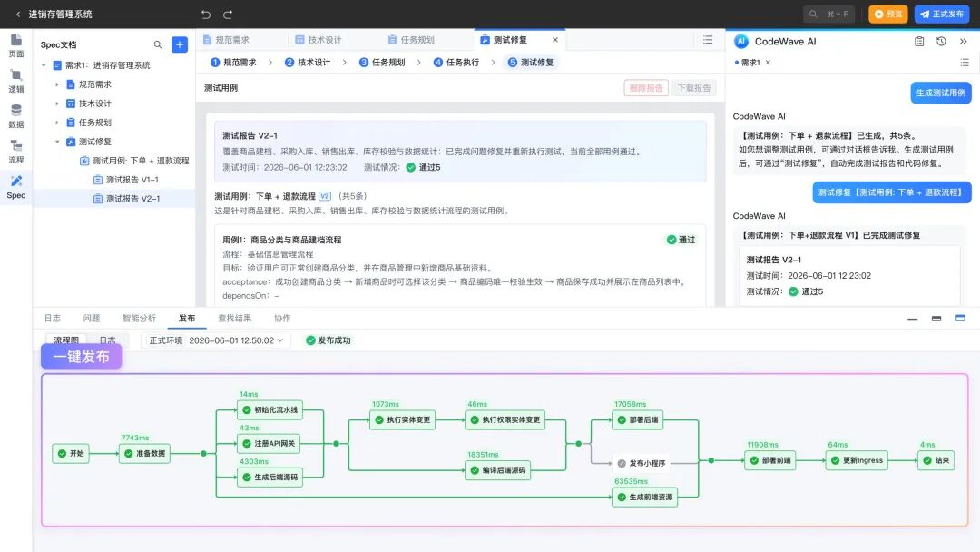Close the 需求1 chat tag
980x552 pixels.
pos(769,63)
